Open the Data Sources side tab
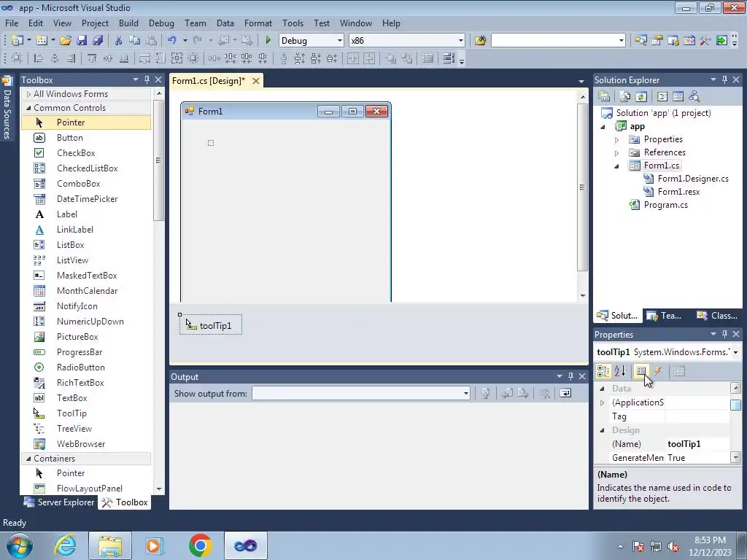The height and width of the screenshot is (560, 747). (7, 108)
